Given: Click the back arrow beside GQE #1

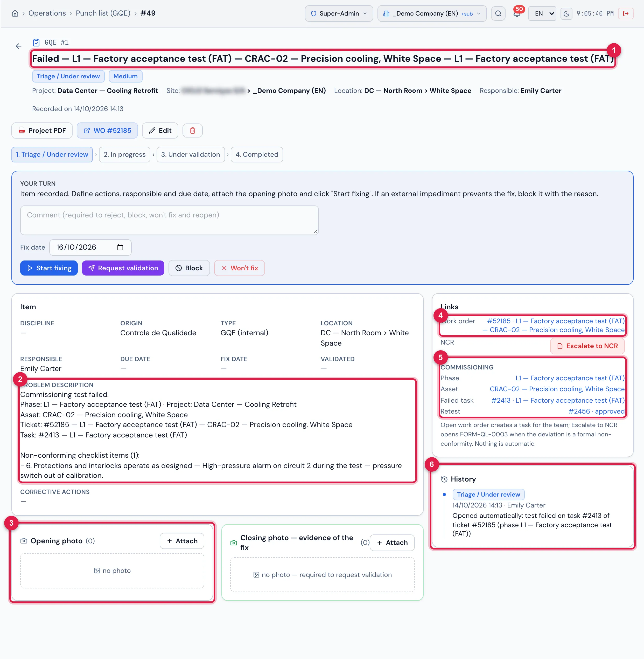Looking at the screenshot, I should coord(19,46).
